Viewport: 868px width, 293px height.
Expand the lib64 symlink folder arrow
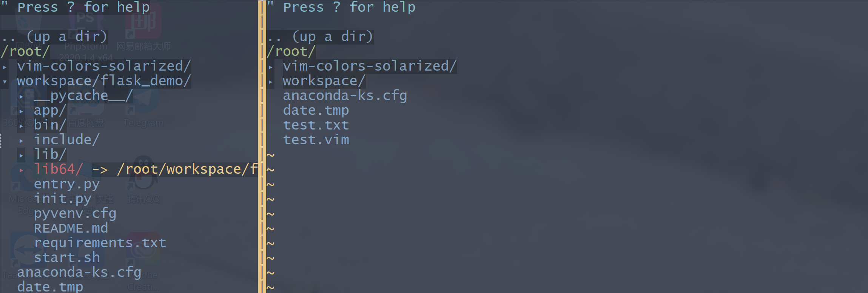[x=22, y=170]
